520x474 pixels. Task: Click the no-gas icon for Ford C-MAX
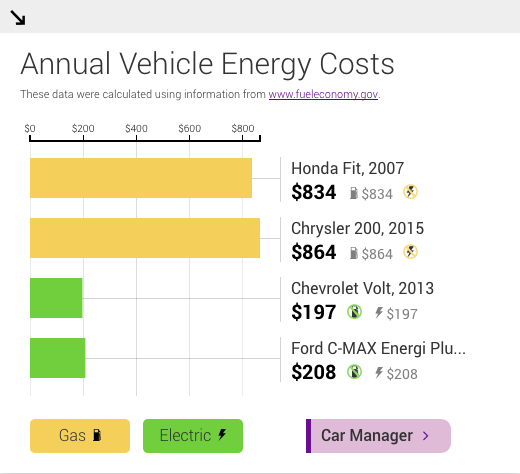354,372
